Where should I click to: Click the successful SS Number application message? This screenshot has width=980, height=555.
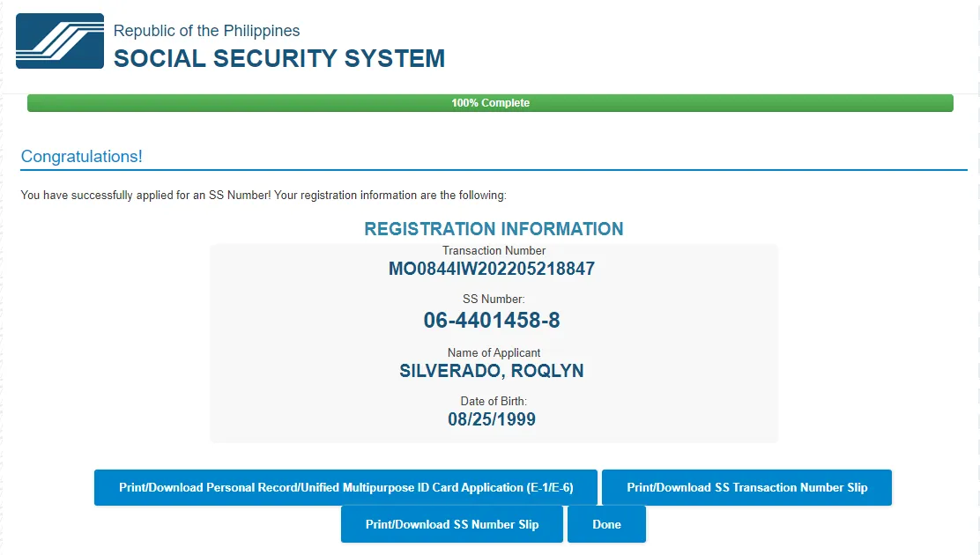(x=264, y=195)
